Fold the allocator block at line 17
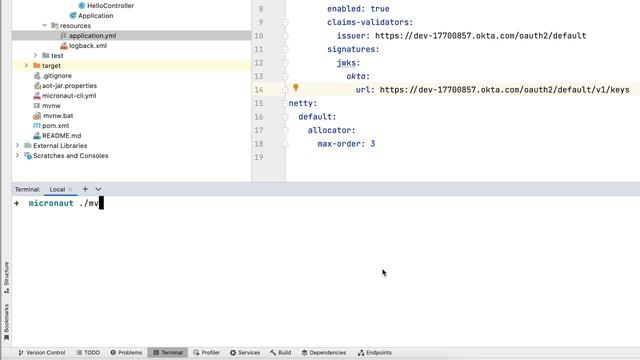 [285, 130]
